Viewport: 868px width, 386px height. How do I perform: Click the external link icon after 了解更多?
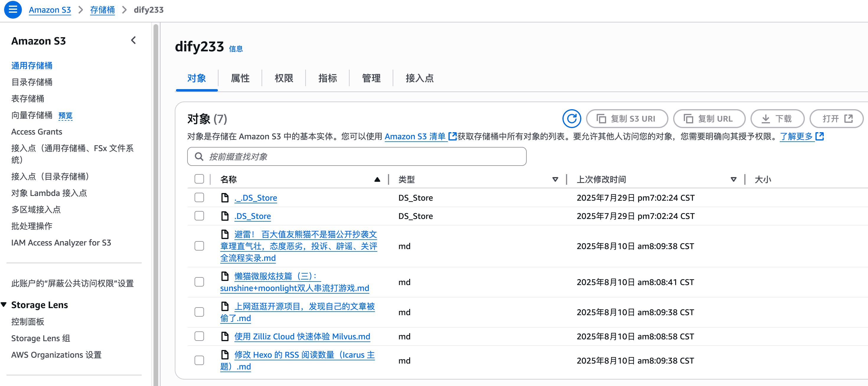820,136
